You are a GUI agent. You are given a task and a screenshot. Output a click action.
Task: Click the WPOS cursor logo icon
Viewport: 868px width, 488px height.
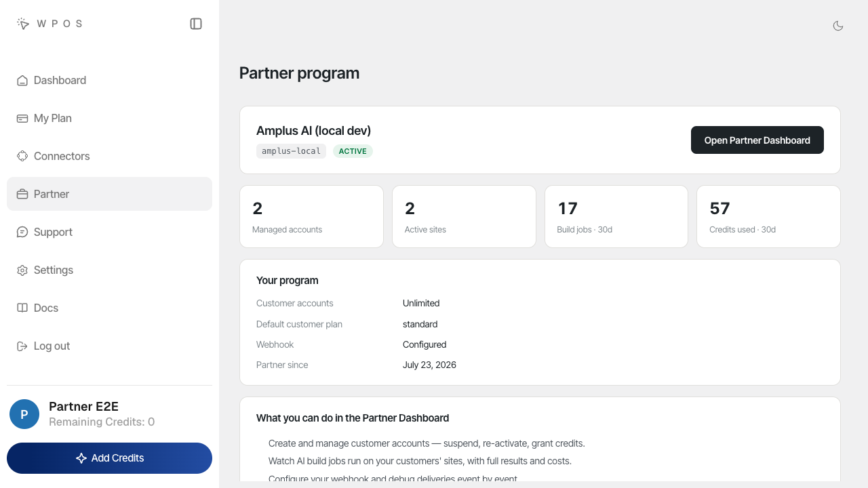coord(23,24)
